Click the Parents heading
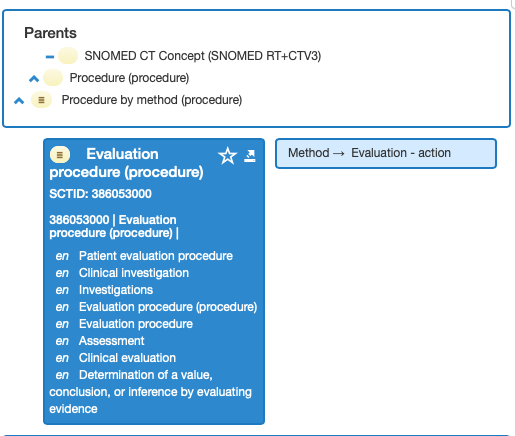This screenshot has width=515, height=436. point(50,33)
